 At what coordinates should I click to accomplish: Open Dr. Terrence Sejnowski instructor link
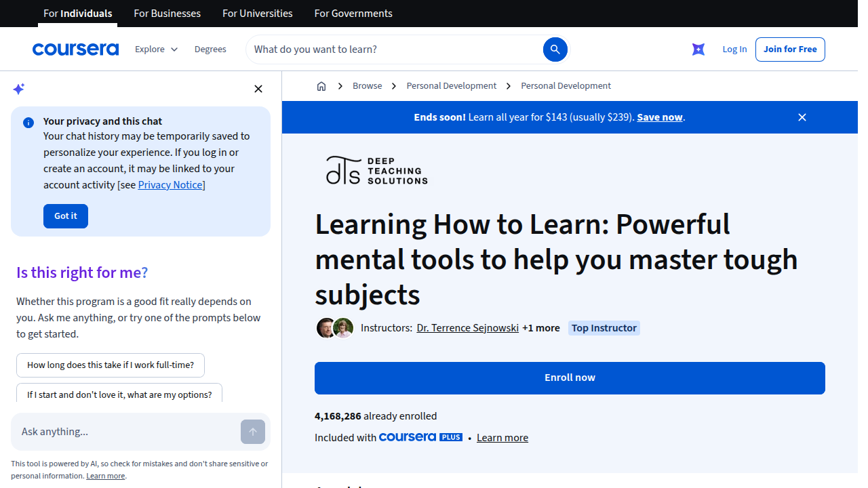[x=467, y=328]
